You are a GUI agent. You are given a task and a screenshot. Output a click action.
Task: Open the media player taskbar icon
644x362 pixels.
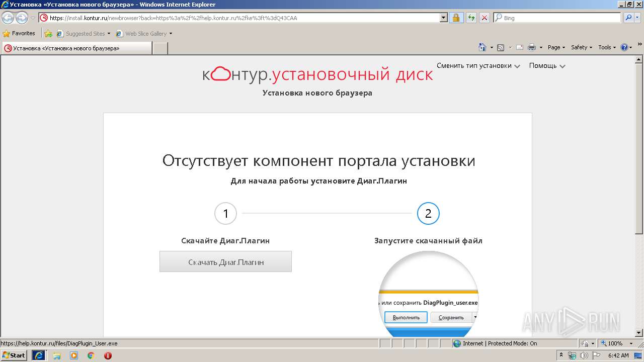74,355
